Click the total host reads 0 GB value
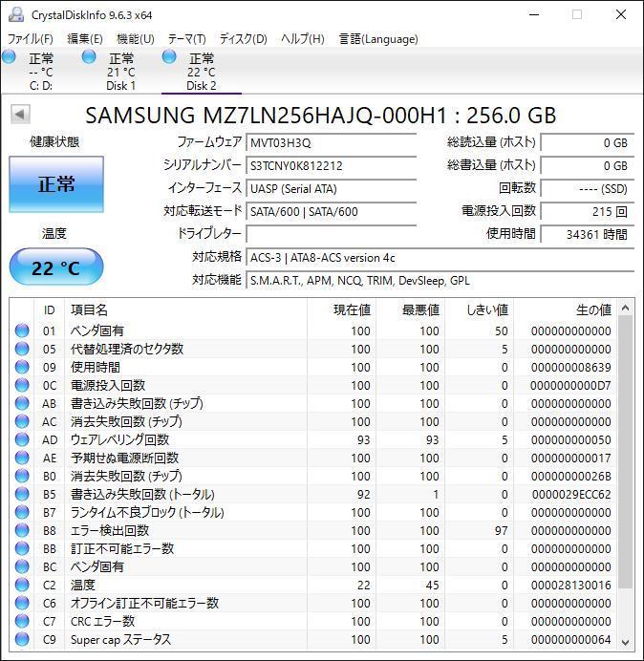 [587, 143]
